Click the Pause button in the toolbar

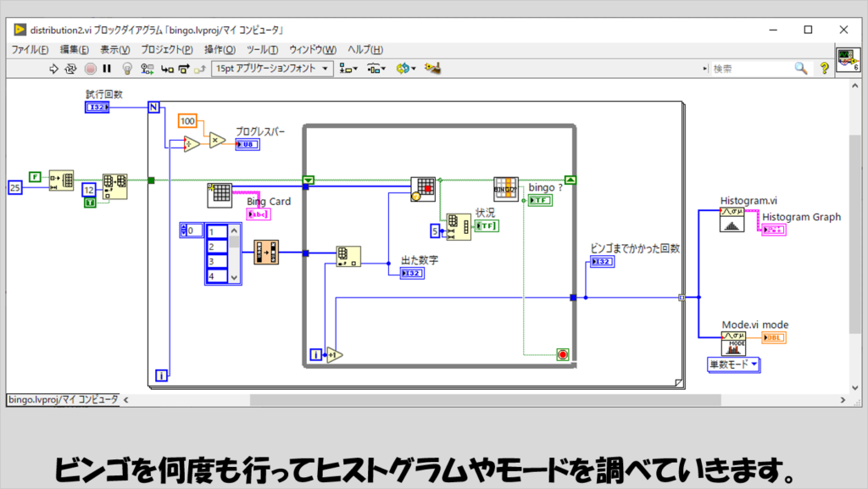pos(108,69)
